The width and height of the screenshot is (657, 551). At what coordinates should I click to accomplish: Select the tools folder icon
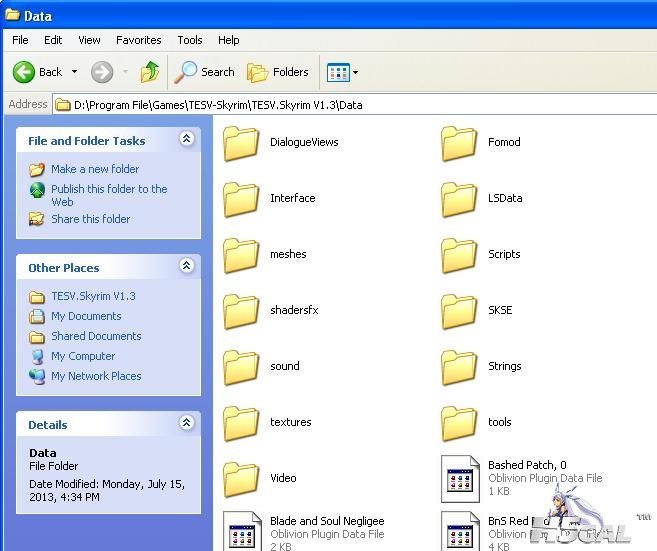(459, 424)
